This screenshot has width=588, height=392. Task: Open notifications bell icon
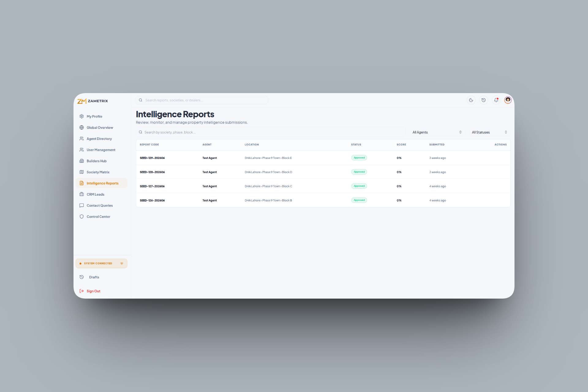[x=496, y=100]
